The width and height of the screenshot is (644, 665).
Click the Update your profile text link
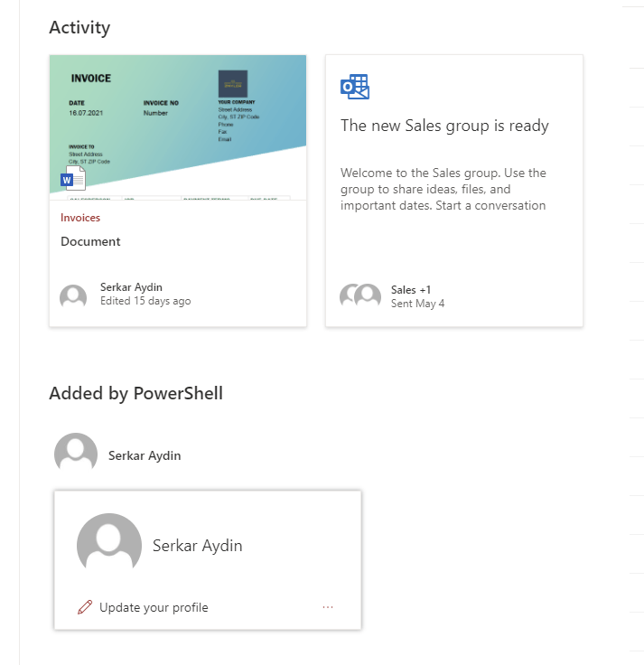pyautogui.click(x=154, y=607)
